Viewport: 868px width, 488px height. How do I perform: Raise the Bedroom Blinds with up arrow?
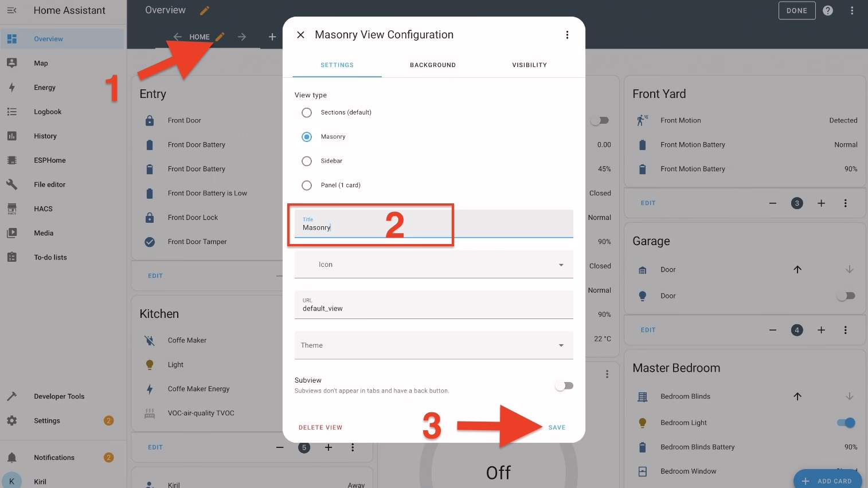point(797,396)
